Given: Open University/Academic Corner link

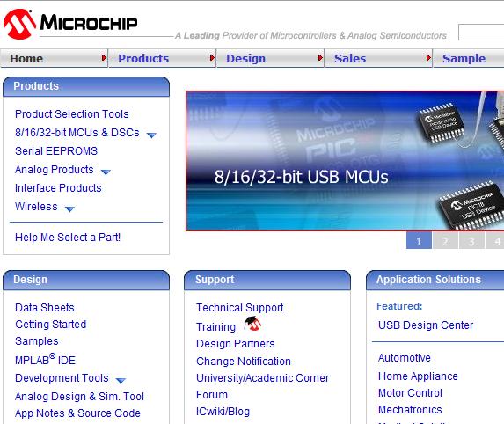Looking at the screenshot, I should [263, 378].
